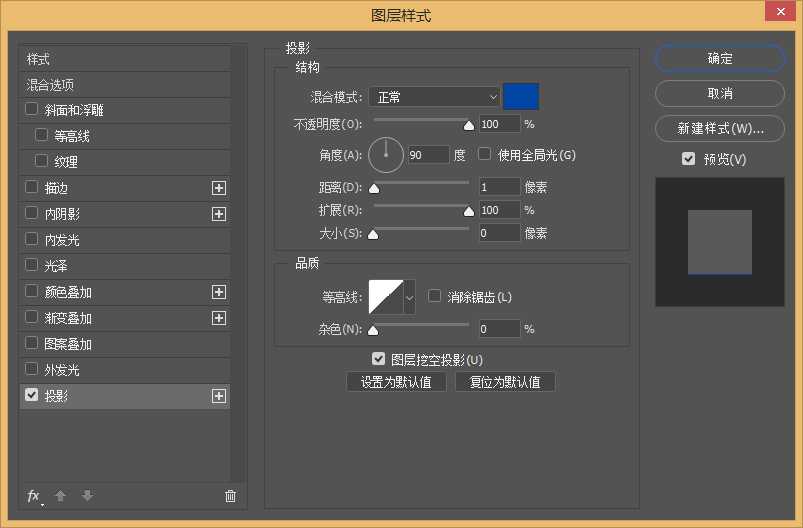Open the 混合模式 blend mode dropdown
803x528 pixels.
(x=434, y=97)
